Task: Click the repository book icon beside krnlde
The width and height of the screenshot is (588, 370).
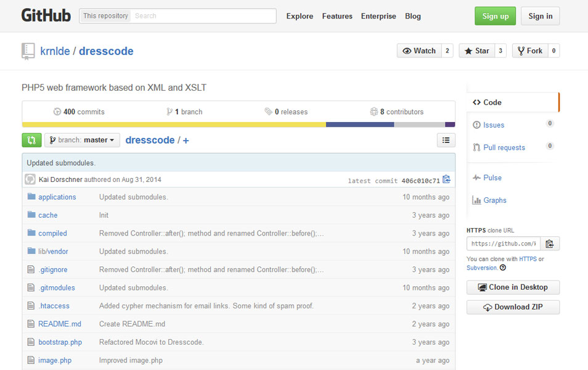Action: pyautogui.click(x=28, y=51)
